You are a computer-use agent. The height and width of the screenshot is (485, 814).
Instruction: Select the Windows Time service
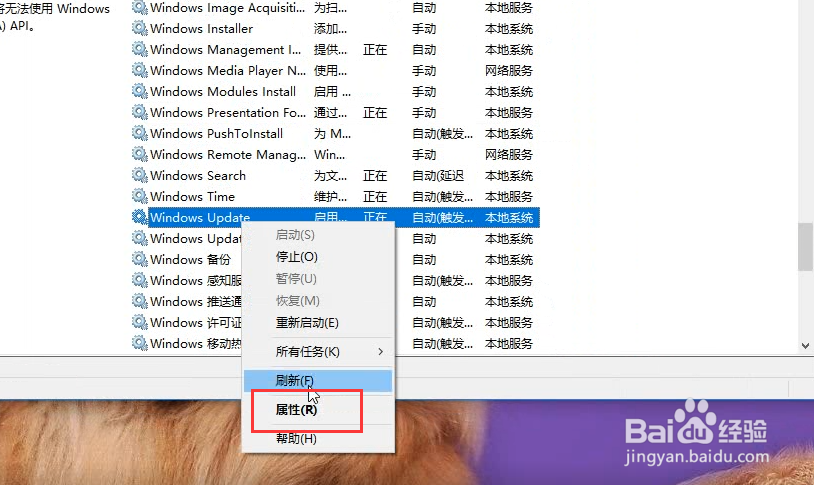[x=192, y=196]
